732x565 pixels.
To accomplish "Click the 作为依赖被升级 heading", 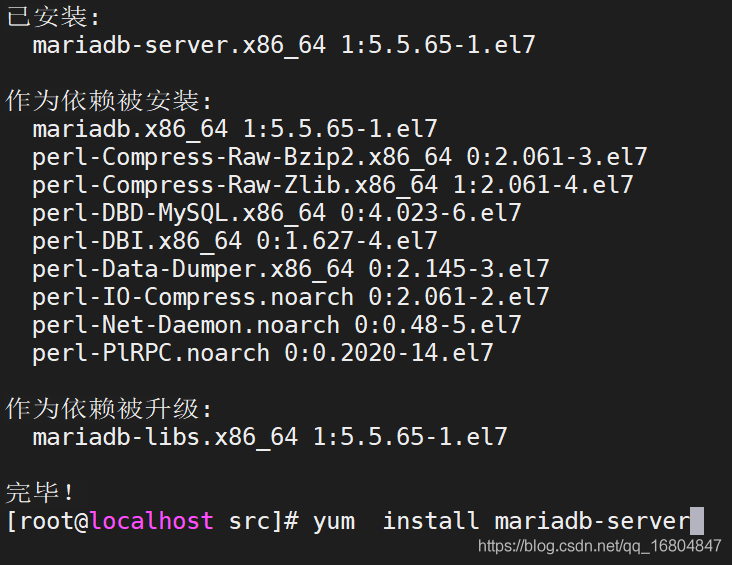I will [x=109, y=409].
